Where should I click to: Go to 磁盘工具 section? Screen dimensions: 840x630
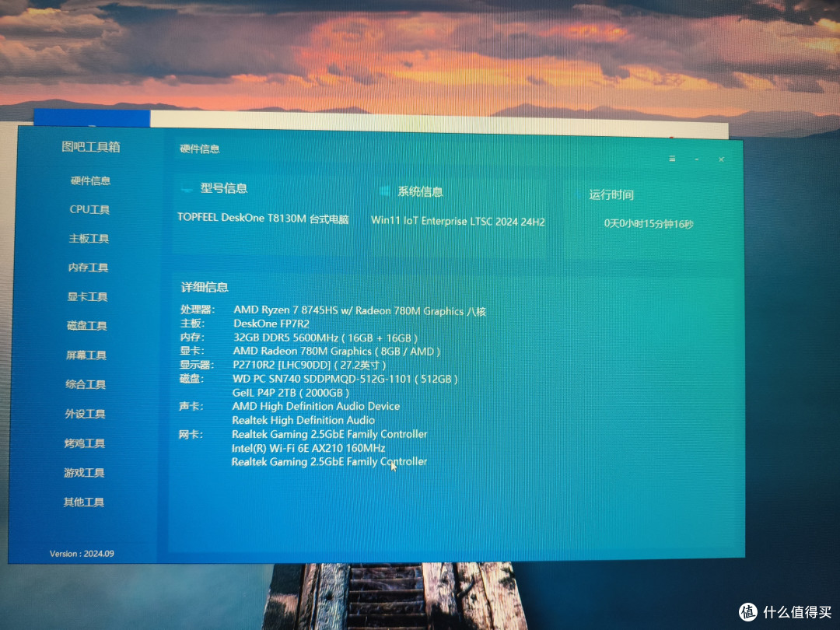click(87, 325)
